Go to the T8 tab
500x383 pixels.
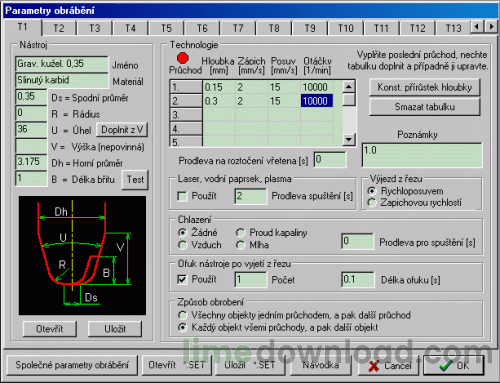click(x=274, y=28)
